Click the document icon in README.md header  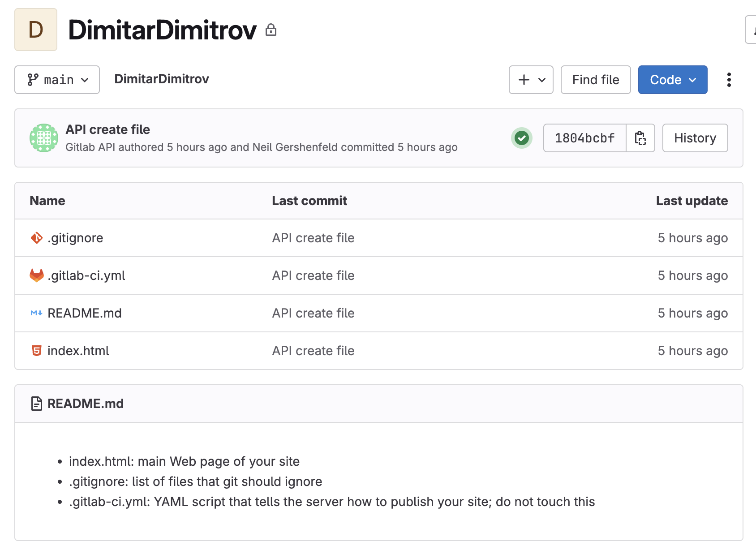[x=37, y=404]
